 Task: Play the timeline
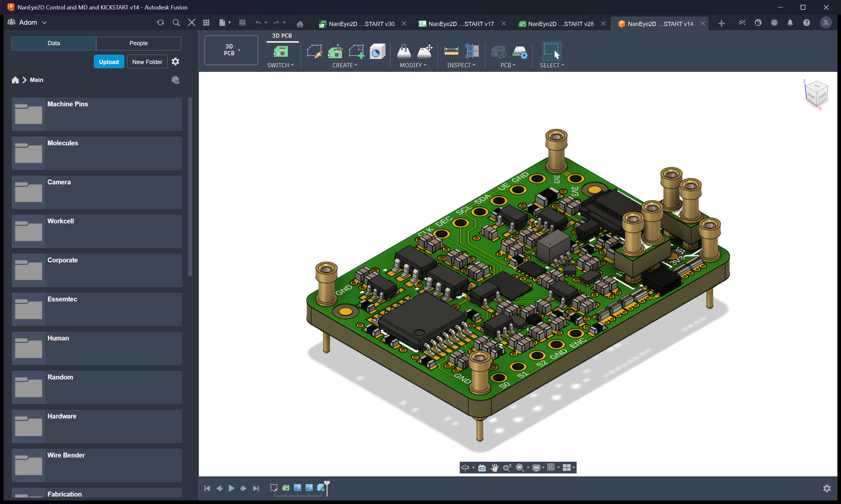point(232,488)
